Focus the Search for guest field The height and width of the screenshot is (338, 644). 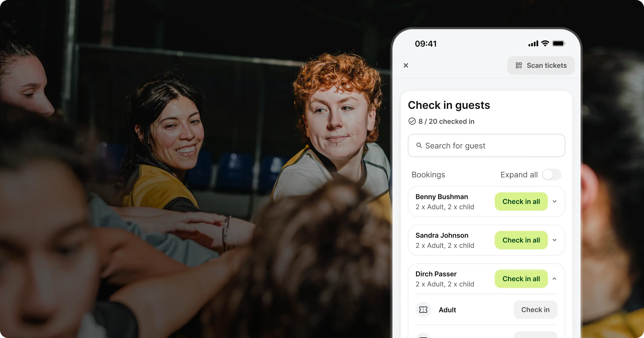[x=486, y=146]
